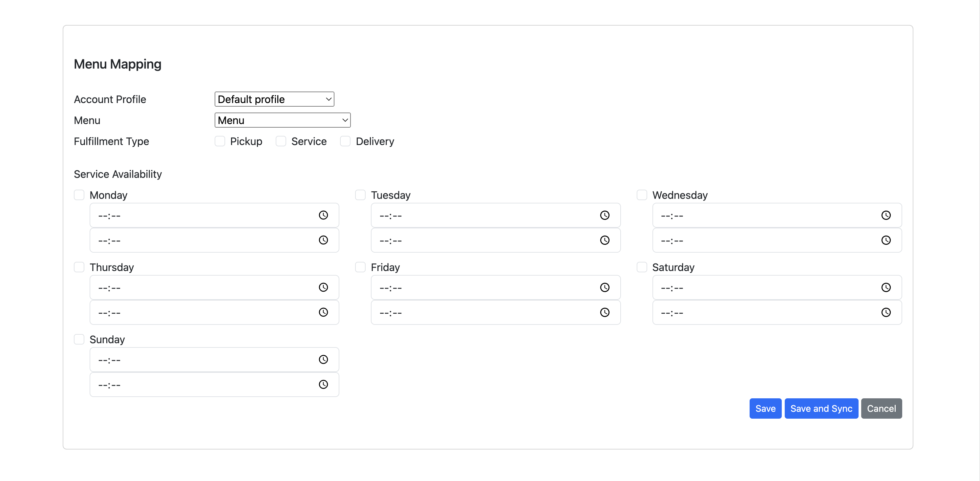Click the Service Availability heading
Screen dimensions: 980x481
tap(118, 174)
